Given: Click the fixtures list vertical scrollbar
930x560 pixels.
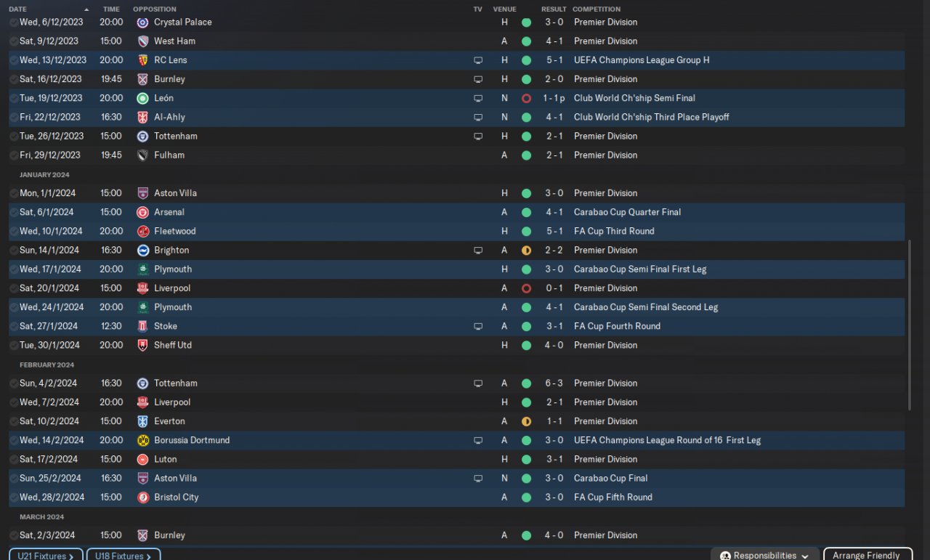Looking at the screenshot, I should [909, 325].
